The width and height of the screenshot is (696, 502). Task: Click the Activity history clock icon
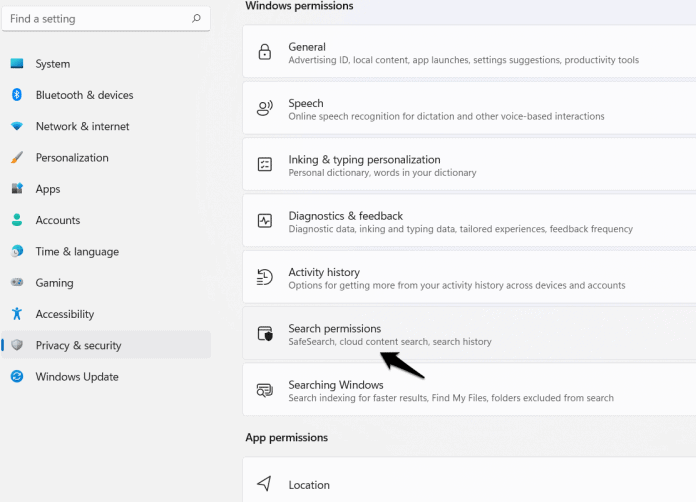265,277
